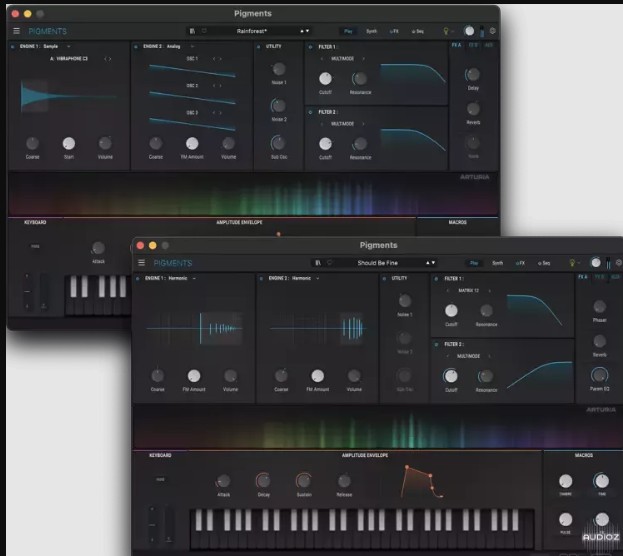
Task: Click the PIGMENTS logo in Rainforest window
Action: point(47,31)
